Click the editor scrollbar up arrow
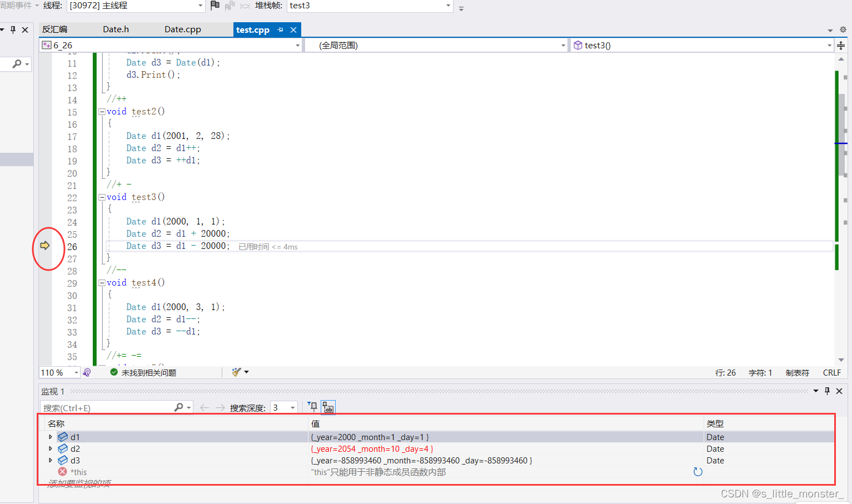Screen dimensions: 852x504 point(841,59)
